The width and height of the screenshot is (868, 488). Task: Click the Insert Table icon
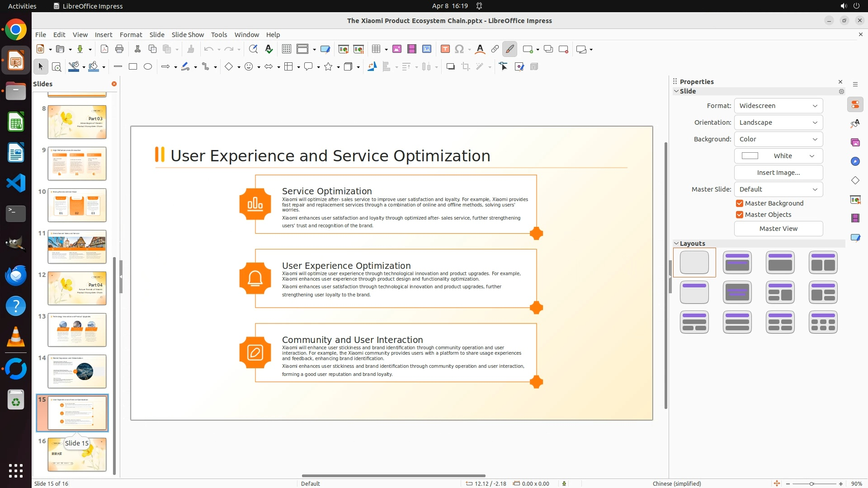tap(376, 49)
